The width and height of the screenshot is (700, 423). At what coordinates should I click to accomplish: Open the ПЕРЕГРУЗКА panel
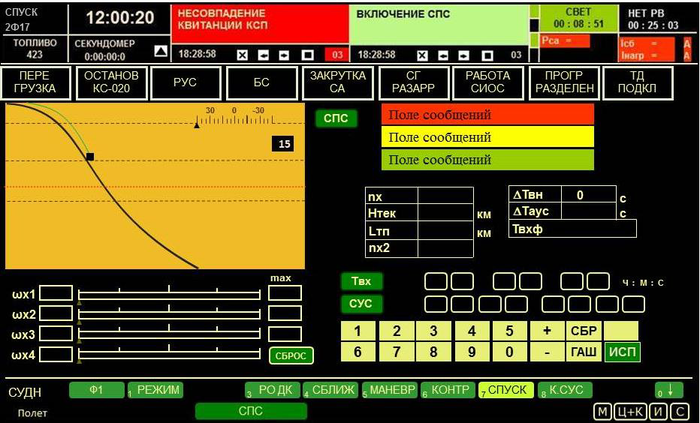click(35, 82)
